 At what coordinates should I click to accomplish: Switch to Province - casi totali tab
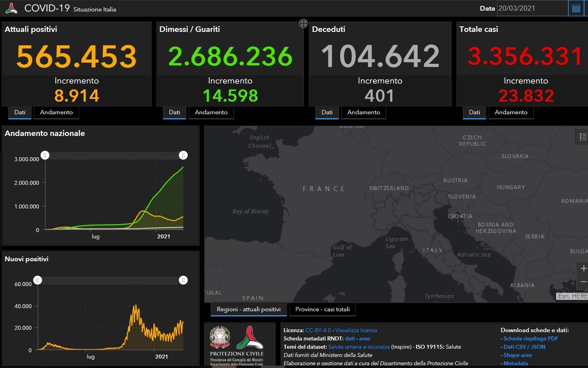point(322,309)
